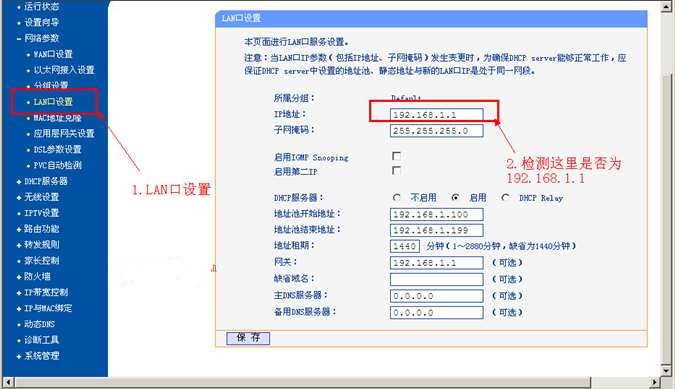Open 动态DNS menu item
Image resolution: width=675 pixels, height=389 pixels.
pos(39,324)
